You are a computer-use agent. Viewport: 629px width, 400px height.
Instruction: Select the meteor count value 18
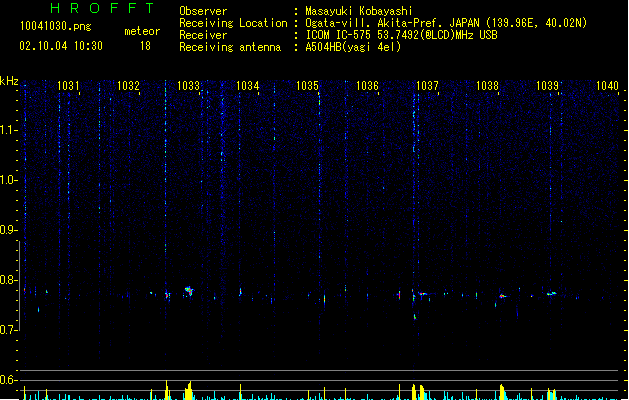pos(145,46)
